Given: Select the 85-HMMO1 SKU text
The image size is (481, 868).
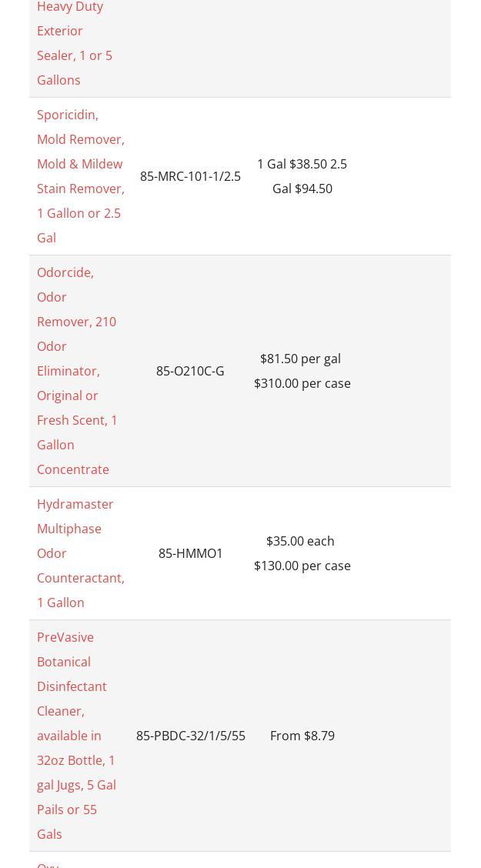Looking at the screenshot, I should tap(190, 553).
